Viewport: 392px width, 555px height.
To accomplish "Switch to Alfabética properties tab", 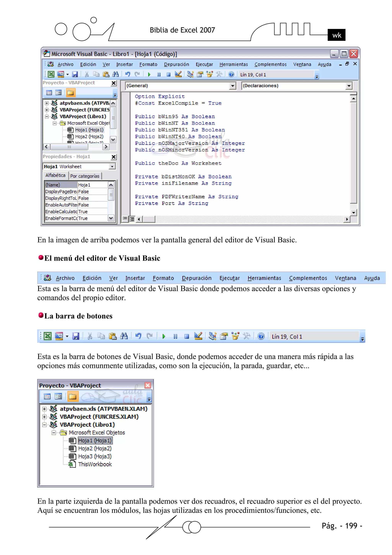I will click(x=55, y=175).
